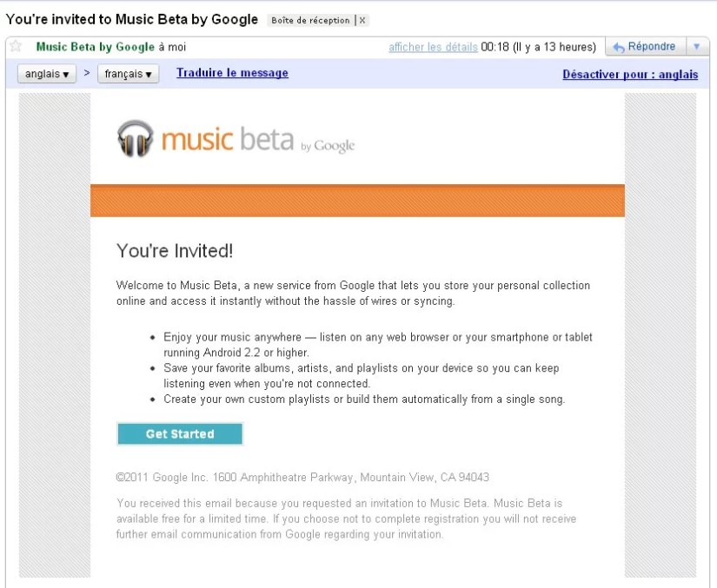This screenshot has height=588, width=717.
Task: Open afficher les détails for this email
Action: point(431,46)
